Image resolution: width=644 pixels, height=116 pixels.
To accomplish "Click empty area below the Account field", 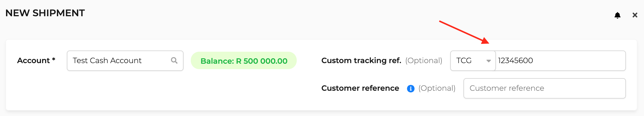I will coord(125,90).
